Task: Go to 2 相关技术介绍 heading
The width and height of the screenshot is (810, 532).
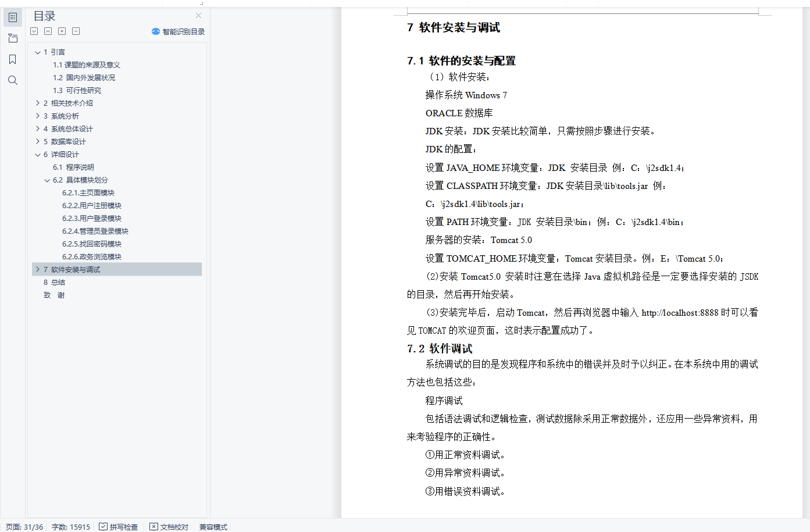Action: coord(68,103)
